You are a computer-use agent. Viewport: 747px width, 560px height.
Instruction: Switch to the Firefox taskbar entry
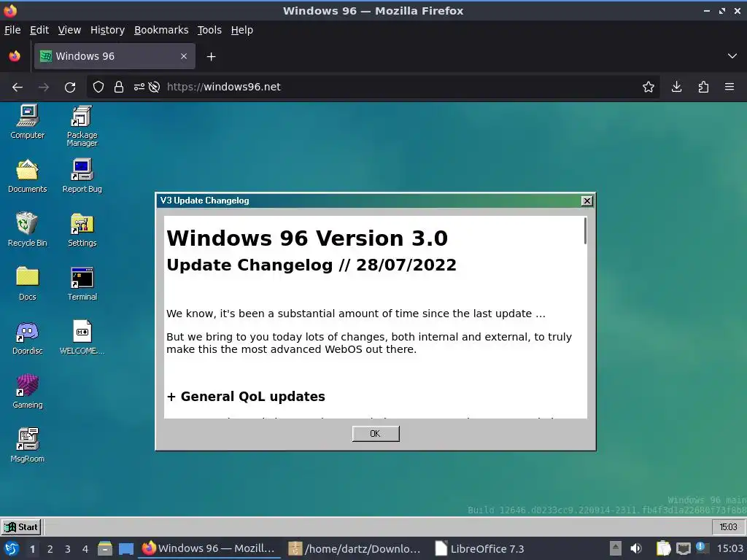(209, 548)
